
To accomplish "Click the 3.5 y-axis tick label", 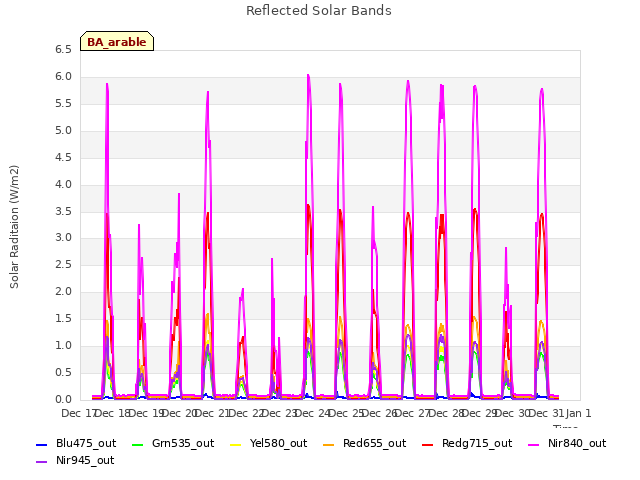I will coord(63,211).
